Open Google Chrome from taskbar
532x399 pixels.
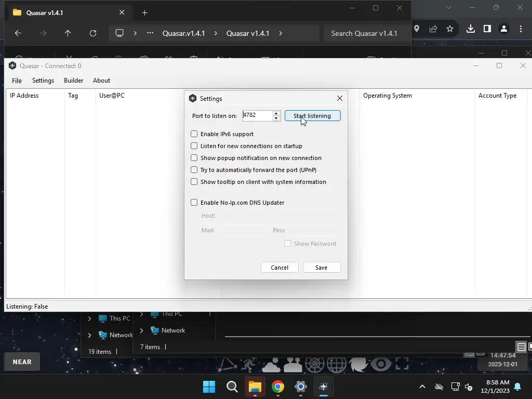point(278,387)
